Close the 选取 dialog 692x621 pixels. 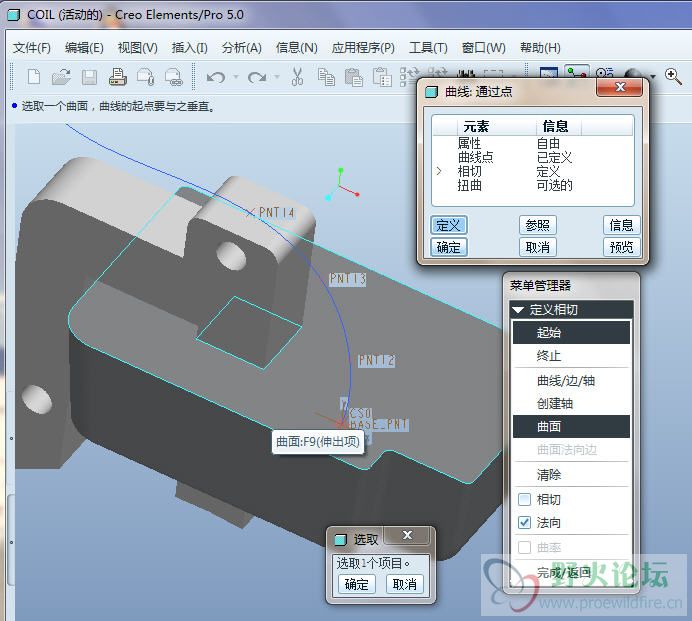tap(407, 535)
